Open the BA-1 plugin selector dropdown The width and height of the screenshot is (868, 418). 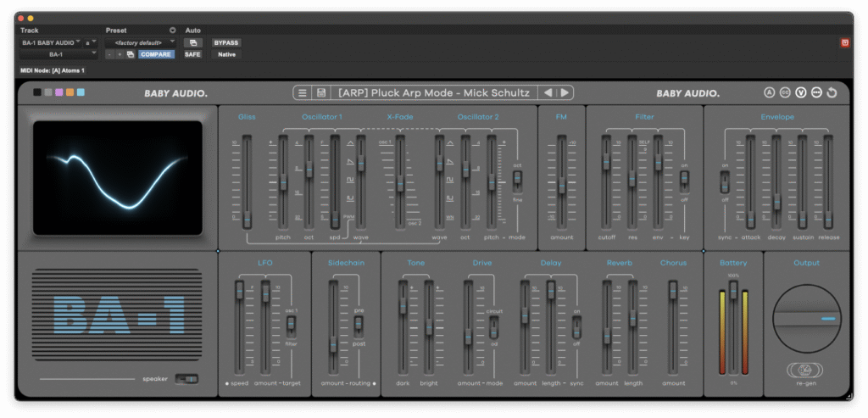58,54
